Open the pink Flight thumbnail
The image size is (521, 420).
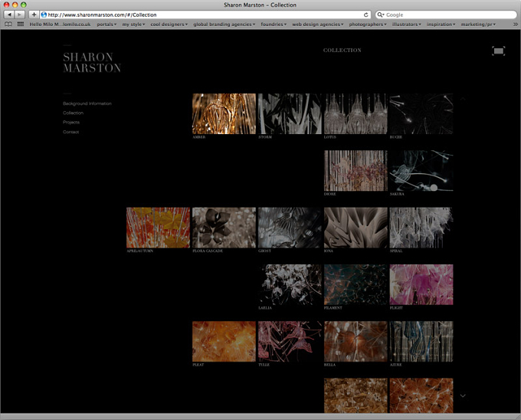[421, 285]
